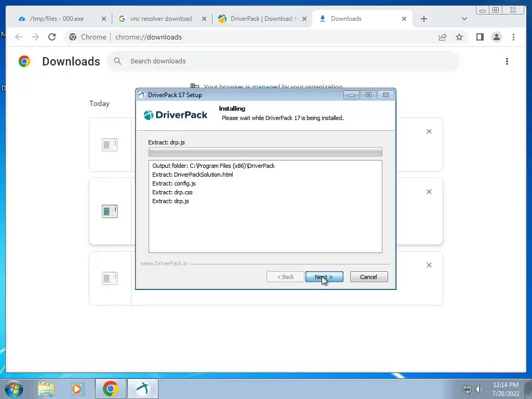Viewport: 532px width, 399px height.
Task: Click the share page icon in address bar
Action: tap(443, 37)
